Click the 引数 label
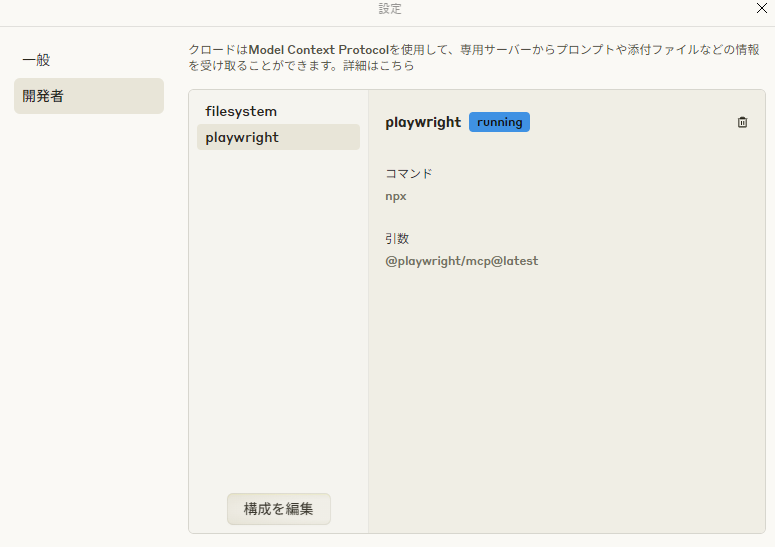 (x=397, y=239)
